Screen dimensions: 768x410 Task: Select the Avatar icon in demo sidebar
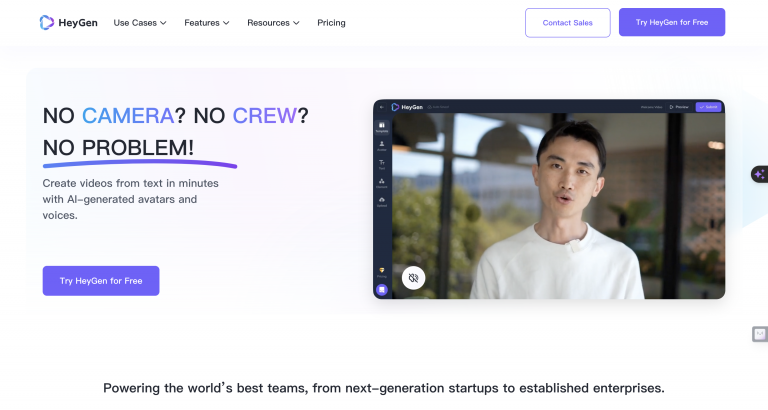(x=382, y=146)
